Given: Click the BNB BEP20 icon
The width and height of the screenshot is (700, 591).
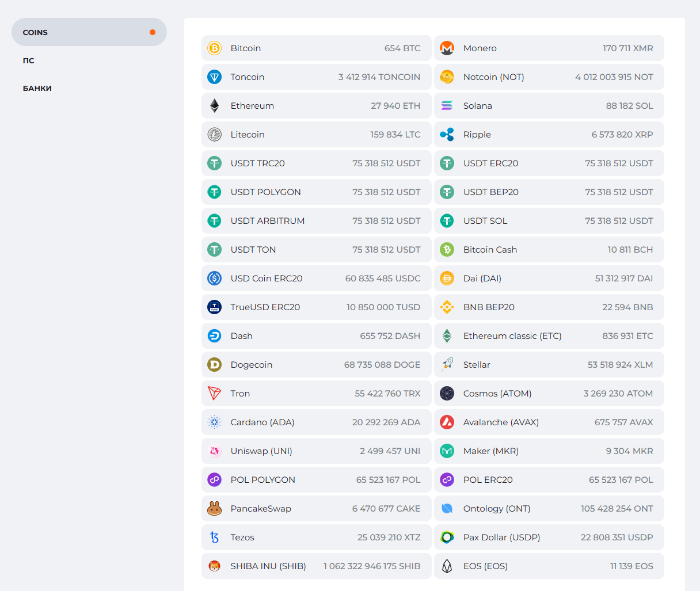Looking at the screenshot, I should pyautogui.click(x=447, y=307).
